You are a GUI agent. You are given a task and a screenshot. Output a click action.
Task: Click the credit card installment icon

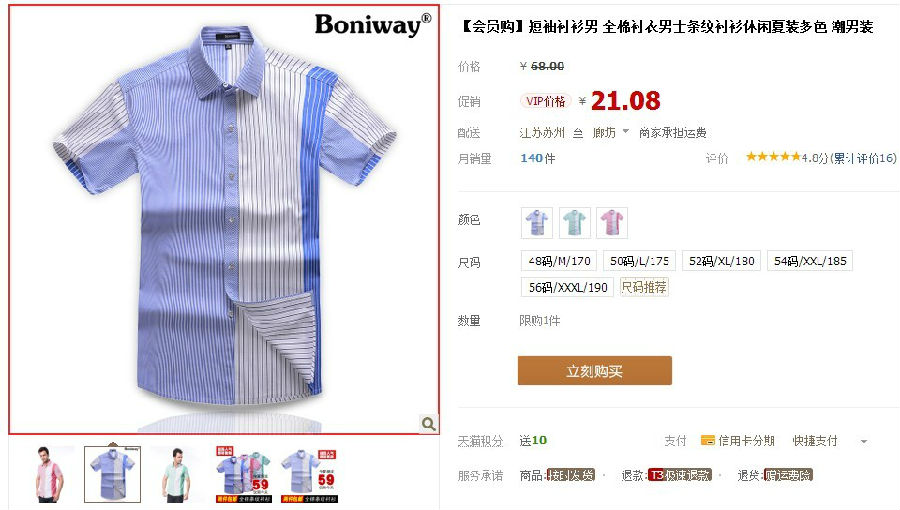coord(708,441)
